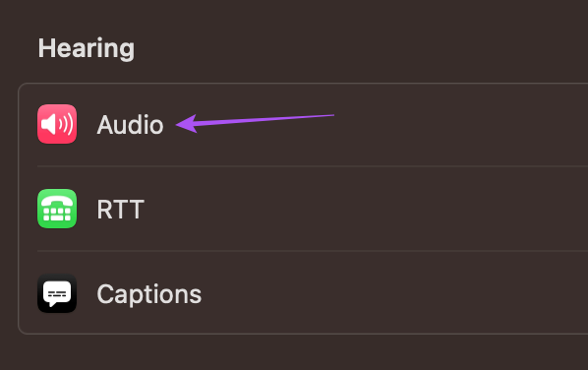
Task: Select the last Hearing row, Captions
Action: pyautogui.click(x=304, y=293)
